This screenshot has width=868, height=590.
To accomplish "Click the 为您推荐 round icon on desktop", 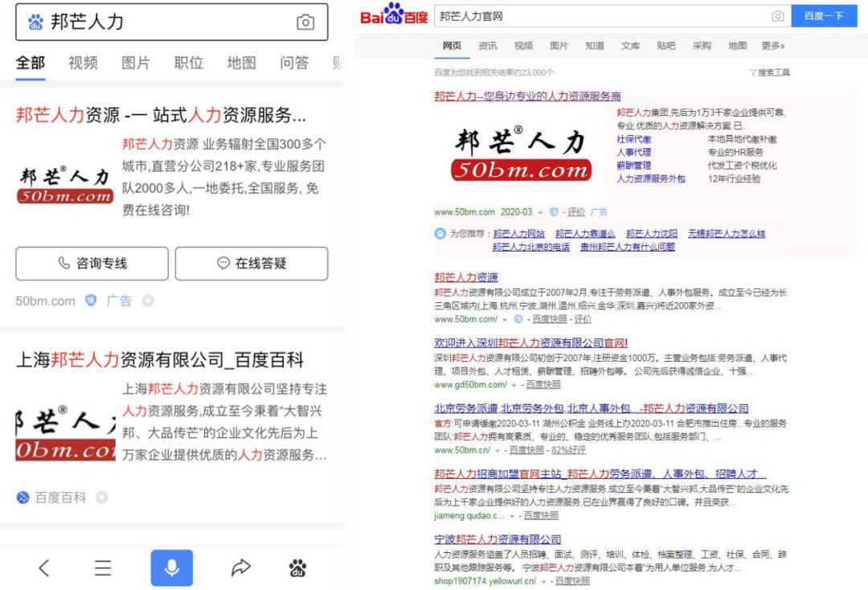I will (x=440, y=234).
